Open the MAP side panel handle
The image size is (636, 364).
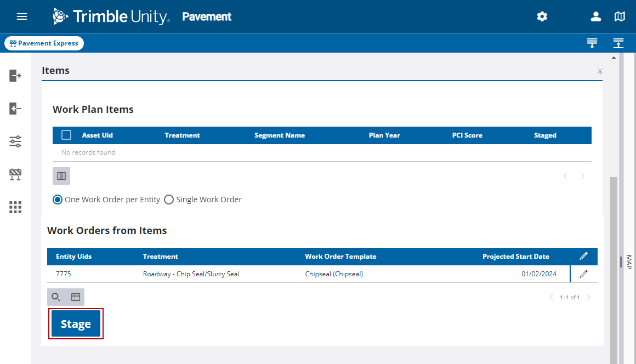click(x=628, y=261)
